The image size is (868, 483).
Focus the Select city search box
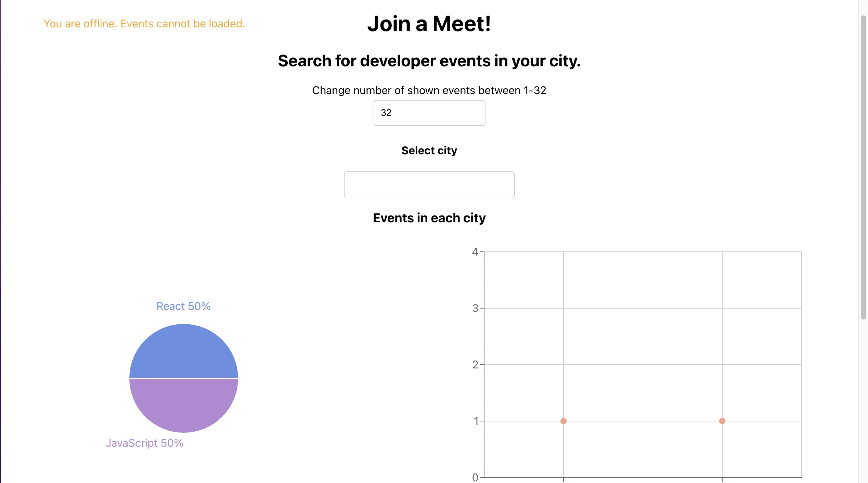tap(429, 184)
